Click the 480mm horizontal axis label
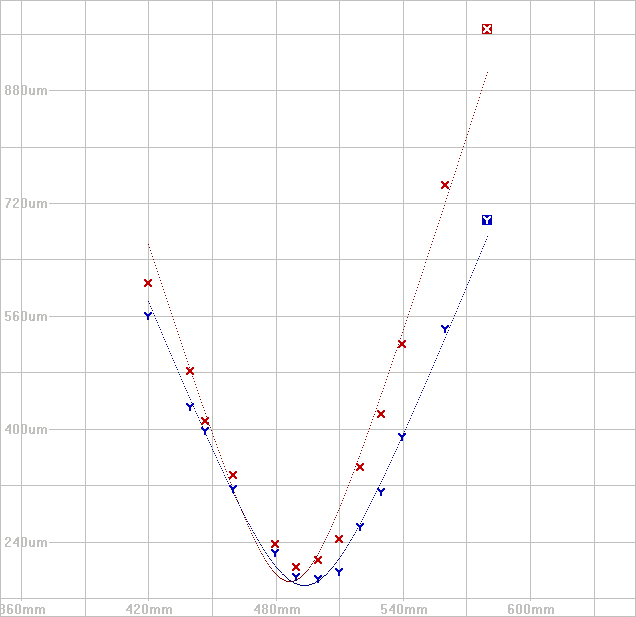636x617 pixels. coord(277,609)
